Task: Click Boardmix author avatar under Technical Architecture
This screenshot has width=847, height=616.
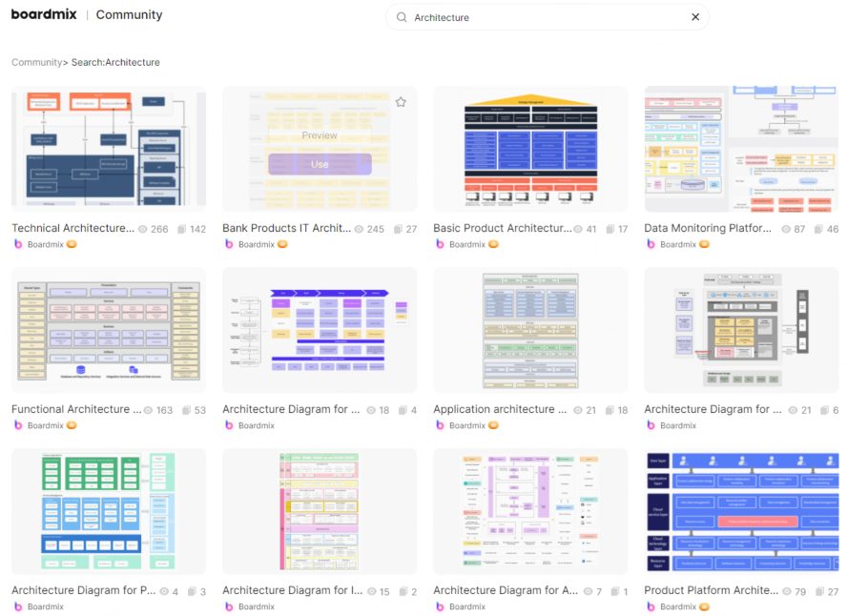Action: (18, 244)
